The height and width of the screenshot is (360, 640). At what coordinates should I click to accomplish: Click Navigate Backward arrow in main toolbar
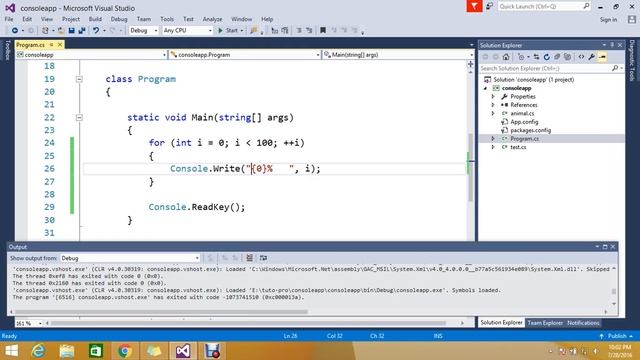(15, 31)
